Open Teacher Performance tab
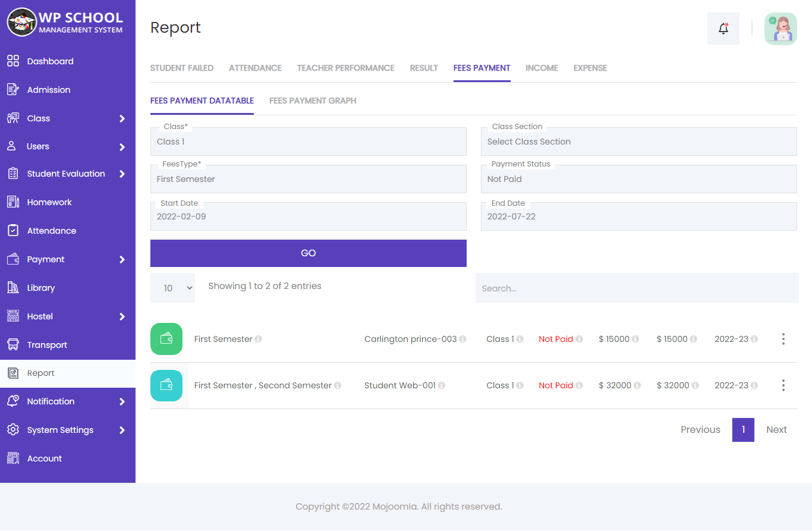The height and width of the screenshot is (531, 812). (x=346, y=68)
